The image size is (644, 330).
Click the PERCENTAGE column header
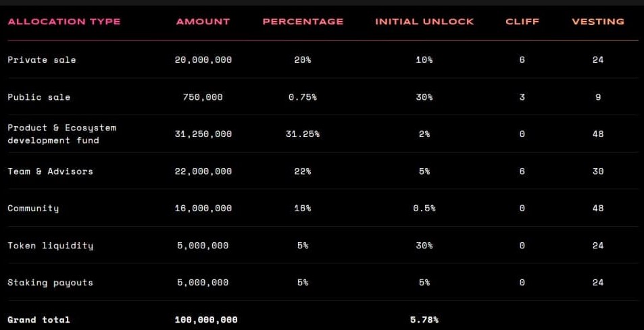(303, 22)
